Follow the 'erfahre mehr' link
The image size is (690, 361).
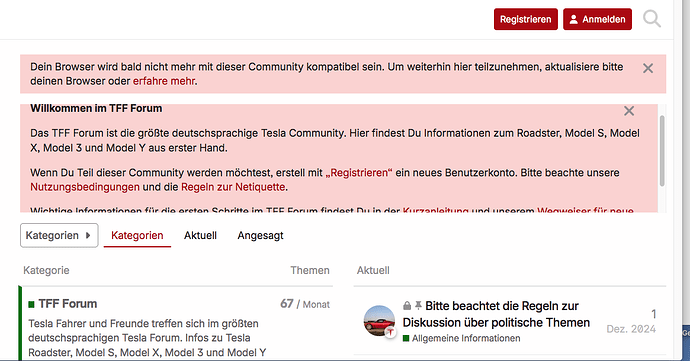point(164,81)
